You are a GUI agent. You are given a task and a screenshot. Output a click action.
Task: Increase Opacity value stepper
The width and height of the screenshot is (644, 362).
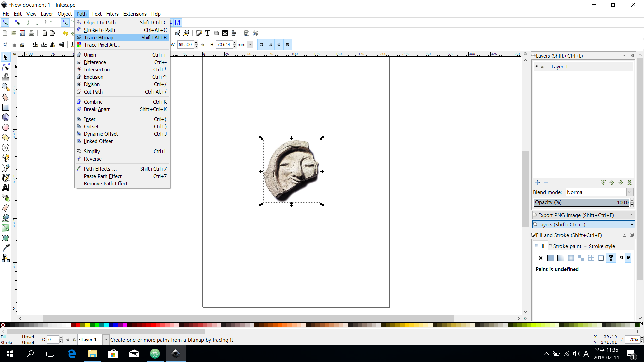click(632, 200)
